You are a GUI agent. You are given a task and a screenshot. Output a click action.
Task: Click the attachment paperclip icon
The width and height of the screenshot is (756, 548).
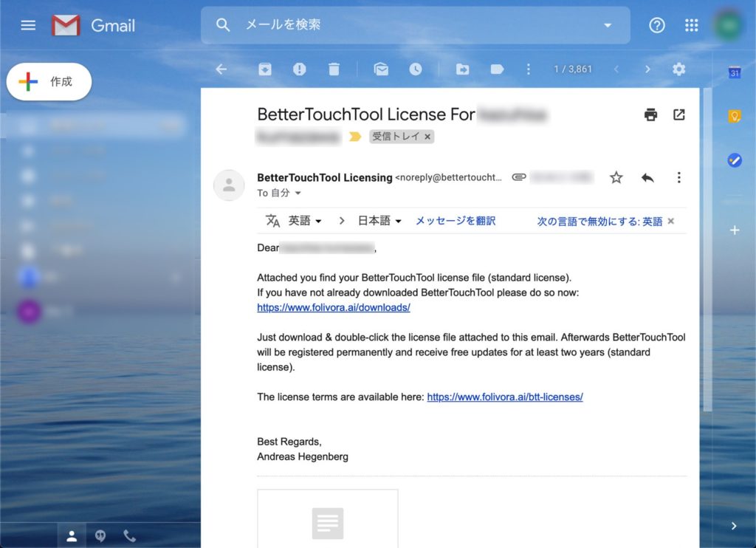(x=519, y=177)
